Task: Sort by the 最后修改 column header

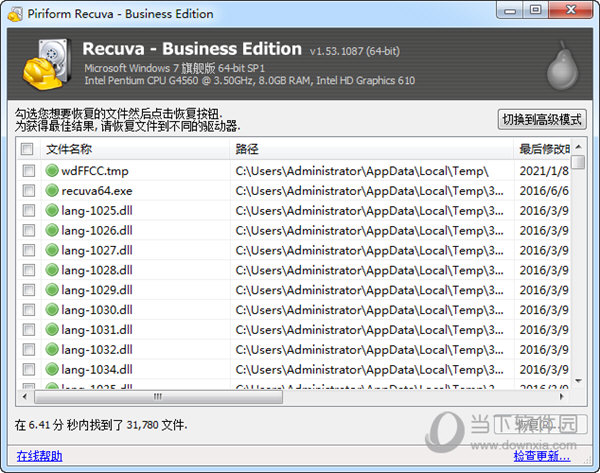Action: pos(542,149)
